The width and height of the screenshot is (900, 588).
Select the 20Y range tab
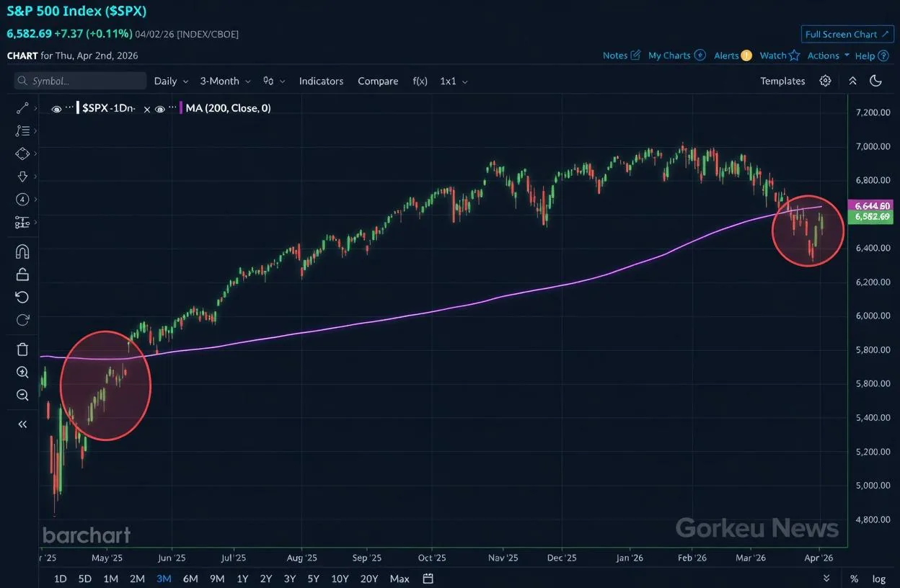(x=369, y=579)
